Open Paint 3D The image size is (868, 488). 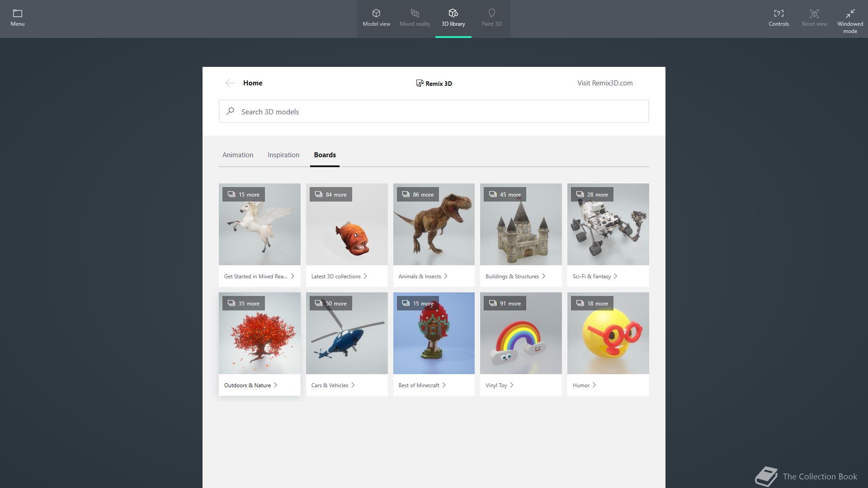tap(491, 19)
